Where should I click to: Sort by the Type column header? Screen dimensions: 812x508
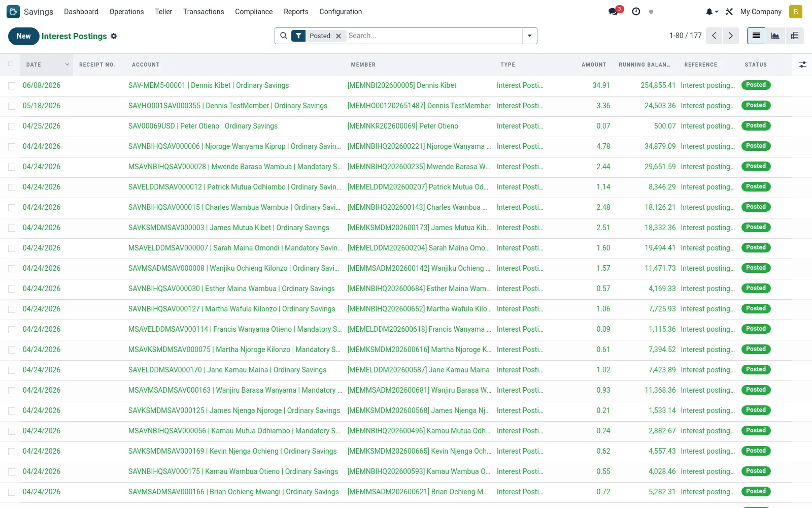(507, 65)
